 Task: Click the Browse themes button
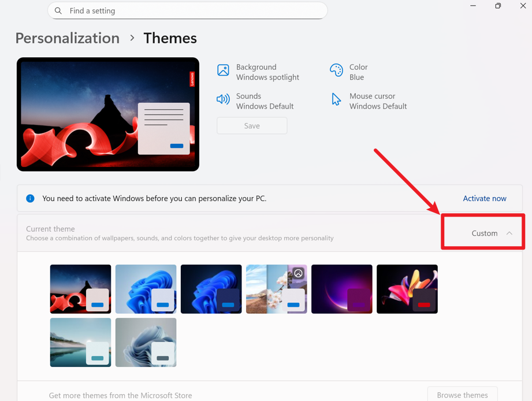click(463, 394)
